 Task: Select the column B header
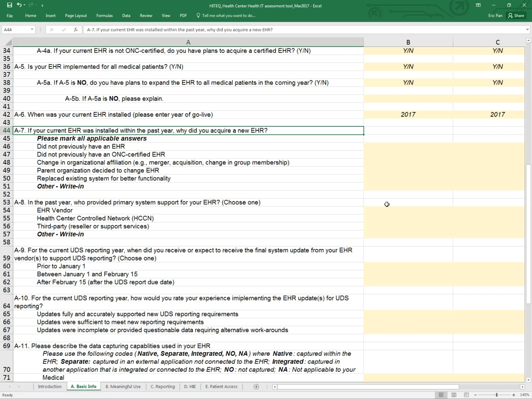(x=408, y=42)
